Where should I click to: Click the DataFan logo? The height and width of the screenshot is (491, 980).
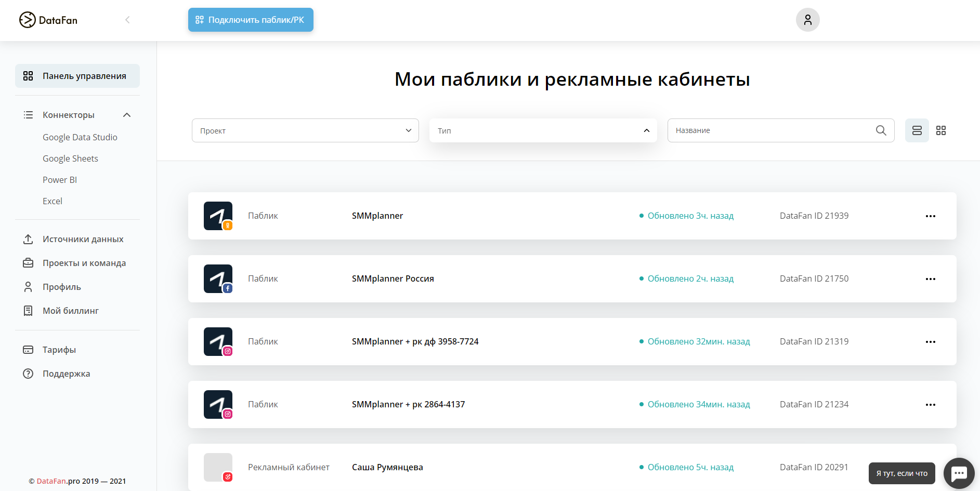tap(48, 20)
